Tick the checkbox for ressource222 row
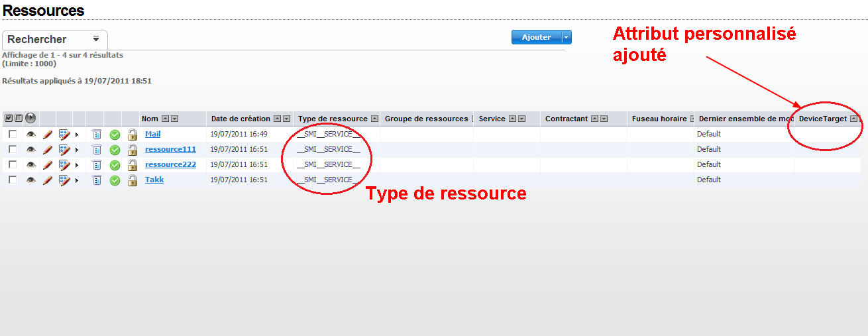 tap(13, 164)
